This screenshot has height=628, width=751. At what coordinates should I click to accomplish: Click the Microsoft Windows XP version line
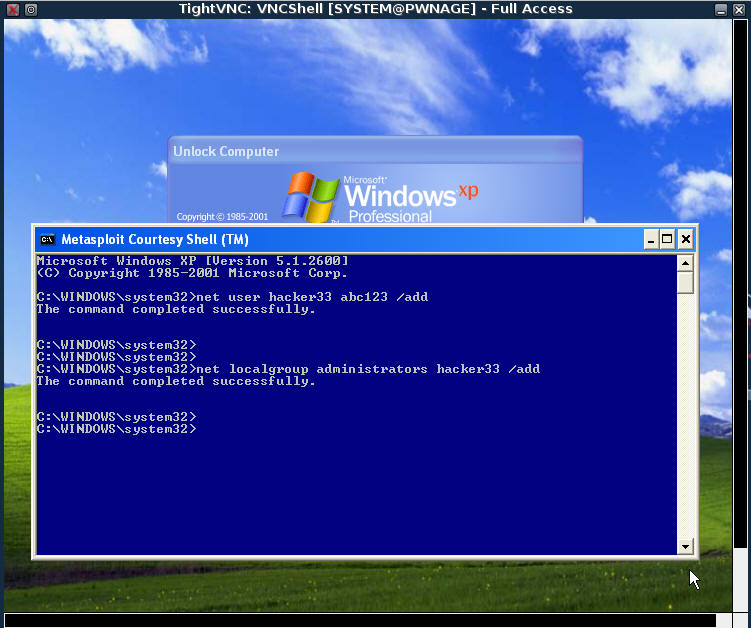point(193,261)
